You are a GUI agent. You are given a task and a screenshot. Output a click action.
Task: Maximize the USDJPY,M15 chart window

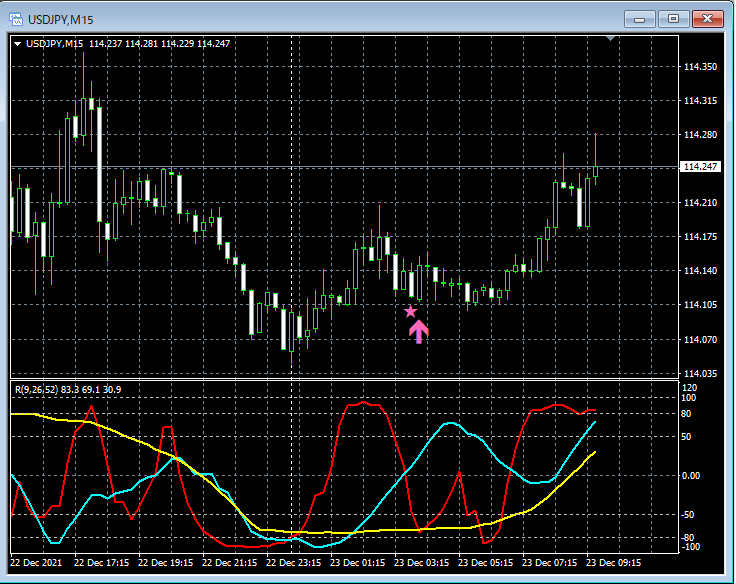(674, 19)
